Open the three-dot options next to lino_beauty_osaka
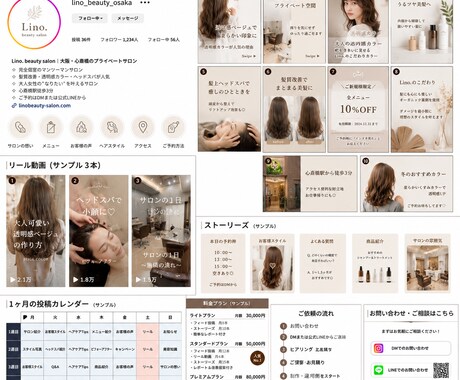This screenshot has width=460, height=380. point(145,3)
